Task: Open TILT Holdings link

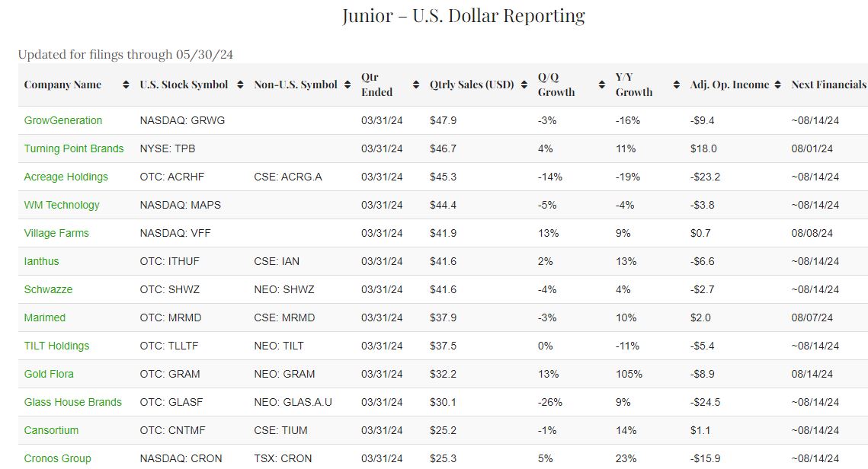Action: coord(56,346)
